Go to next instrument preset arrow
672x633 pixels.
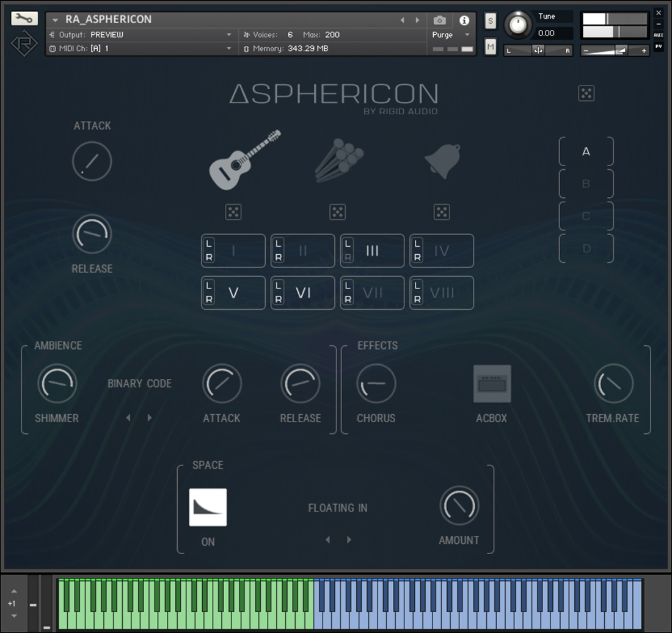click(x=417, y=20)
